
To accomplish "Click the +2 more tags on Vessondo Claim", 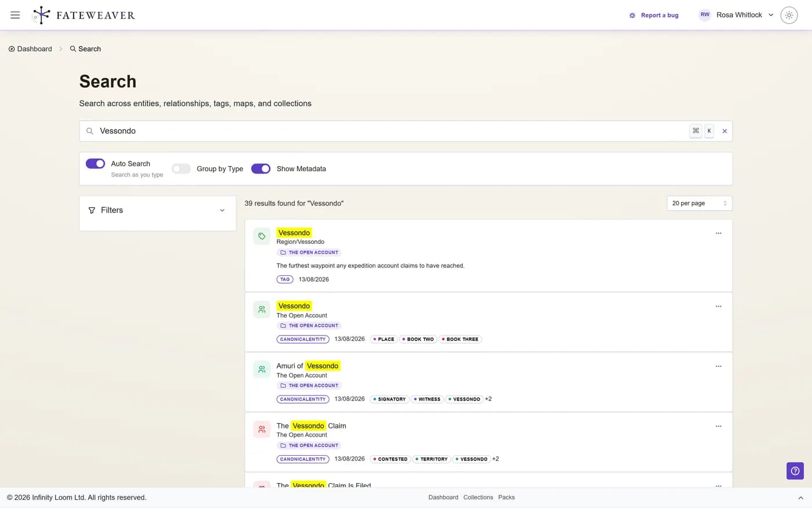I will (495, 459).
